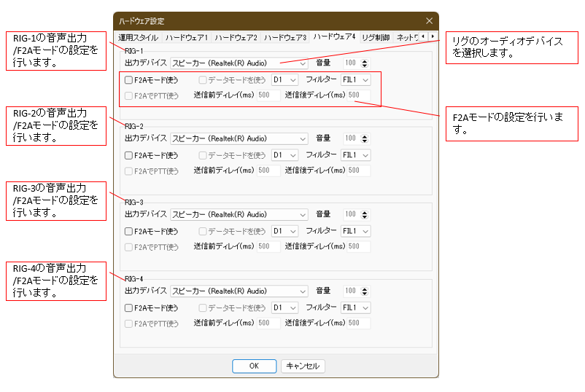585x392 pixels.
Task: Click RIG-4 送信前ディレイ(ms) field
Action: click(268, 323)
